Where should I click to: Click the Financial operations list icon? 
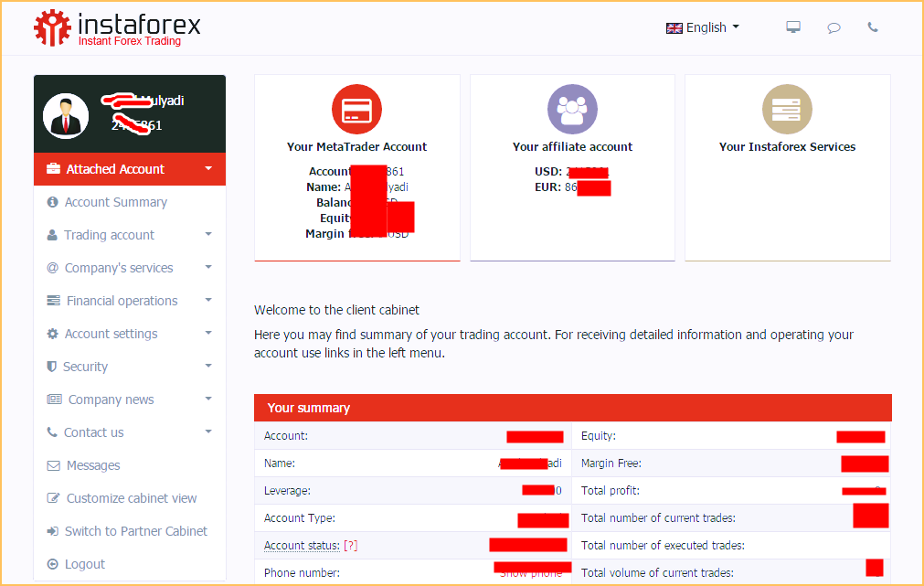(53, 301)
